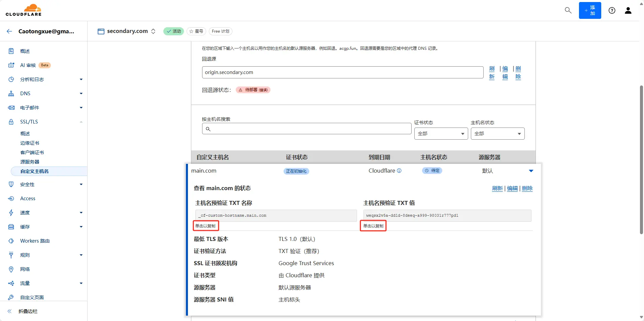
Task: Open the 客户端证书 submenu item
Action: 32,152
